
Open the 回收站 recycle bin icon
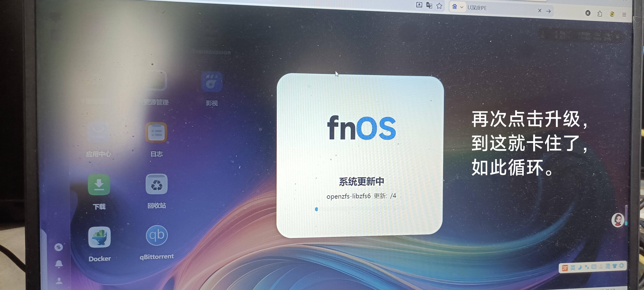[x=157, y=184]
